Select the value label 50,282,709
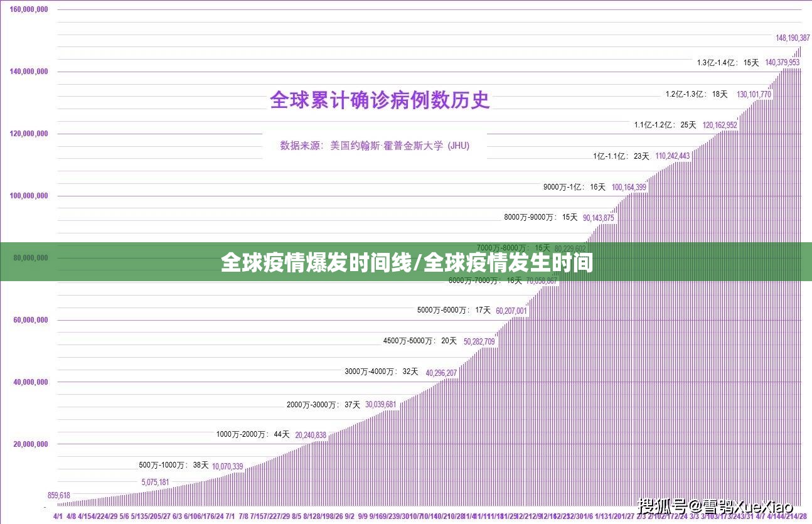 click(x=480, y=341)
